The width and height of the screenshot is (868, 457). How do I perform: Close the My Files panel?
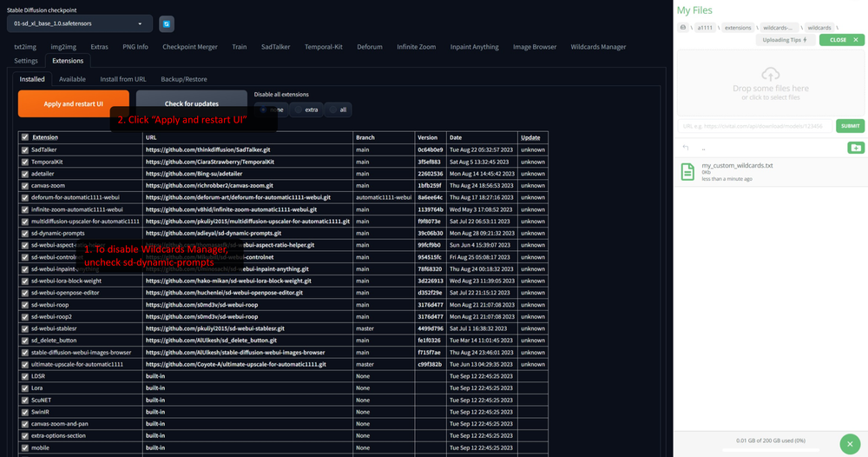click(845, 40)
